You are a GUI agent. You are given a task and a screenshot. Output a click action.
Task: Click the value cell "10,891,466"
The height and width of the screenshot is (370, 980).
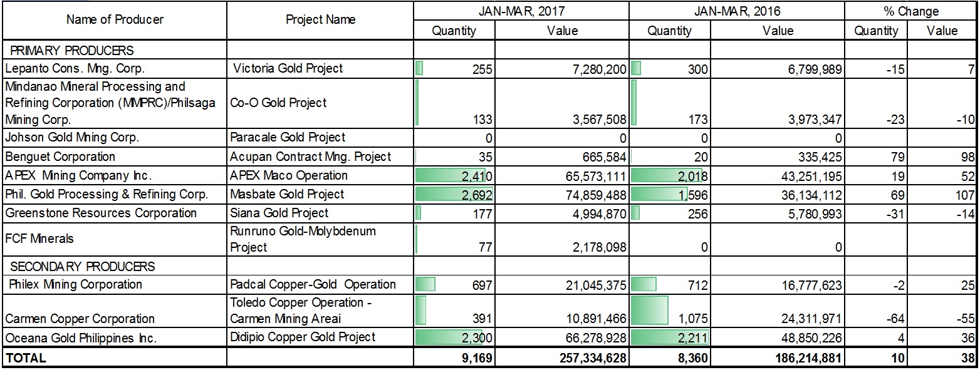tap(561, 311)
